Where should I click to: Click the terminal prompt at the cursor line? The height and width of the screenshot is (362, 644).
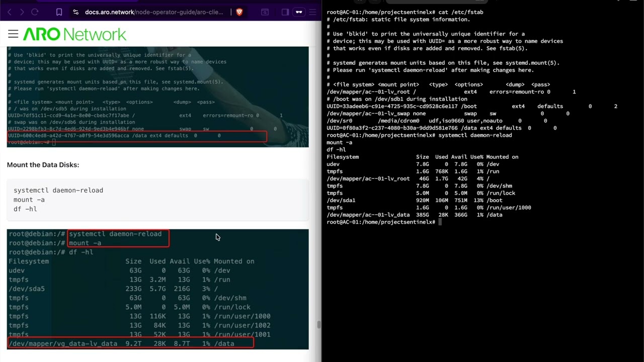[383, 222]
